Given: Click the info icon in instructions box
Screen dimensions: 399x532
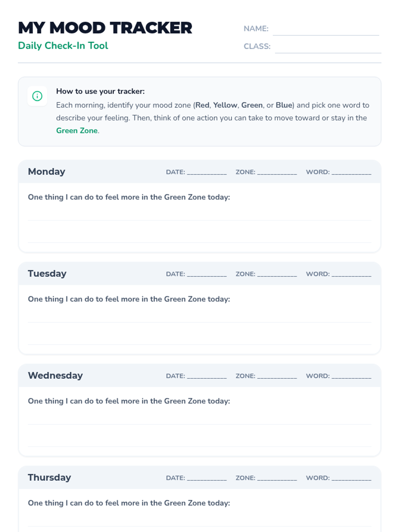Looking at the screenshot, I should click(37, 96).
